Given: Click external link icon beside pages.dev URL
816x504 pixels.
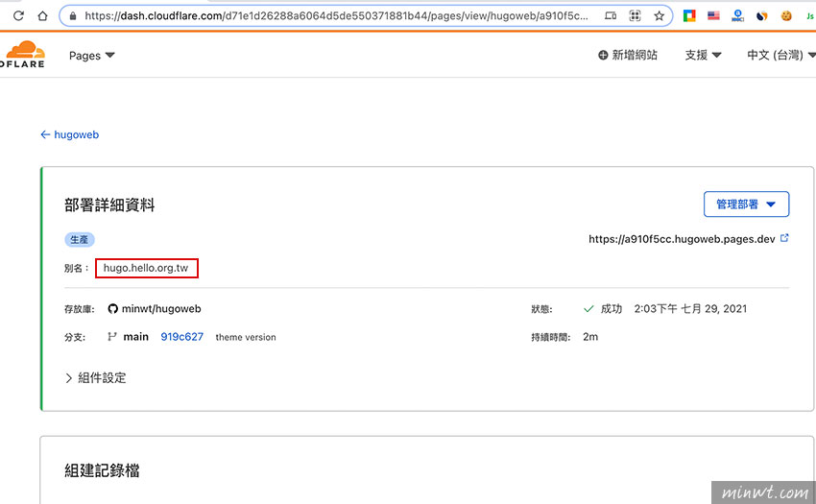Looking at the screenshot, I should (x=784, y=238).
